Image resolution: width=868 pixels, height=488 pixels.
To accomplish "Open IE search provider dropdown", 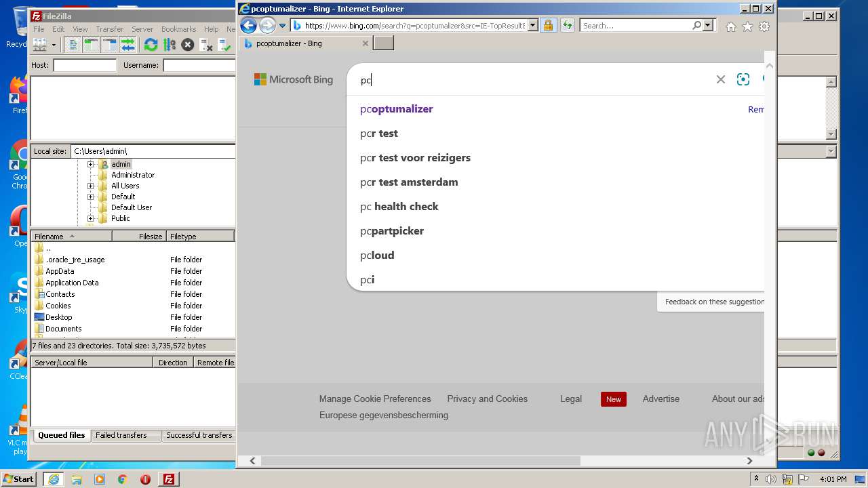I will coord(709,26).
